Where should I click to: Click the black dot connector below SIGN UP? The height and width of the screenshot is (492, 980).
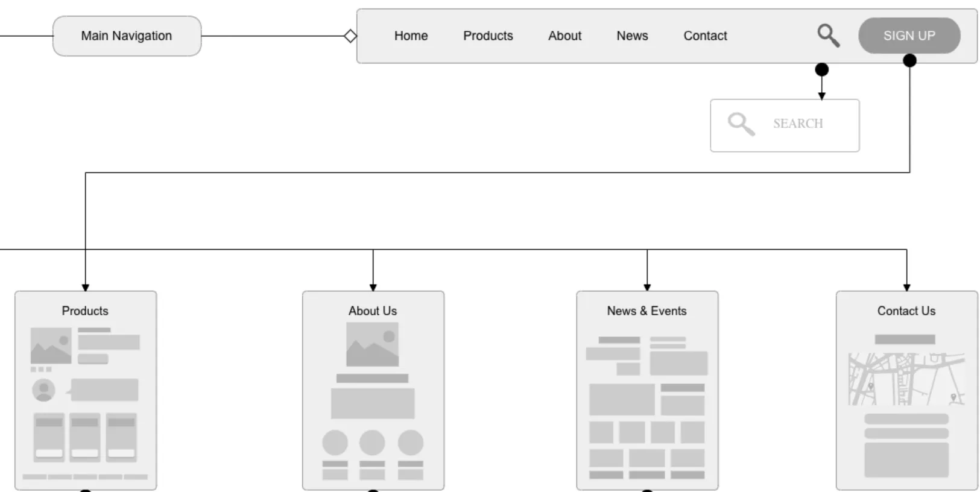click(x=909, y=60)
